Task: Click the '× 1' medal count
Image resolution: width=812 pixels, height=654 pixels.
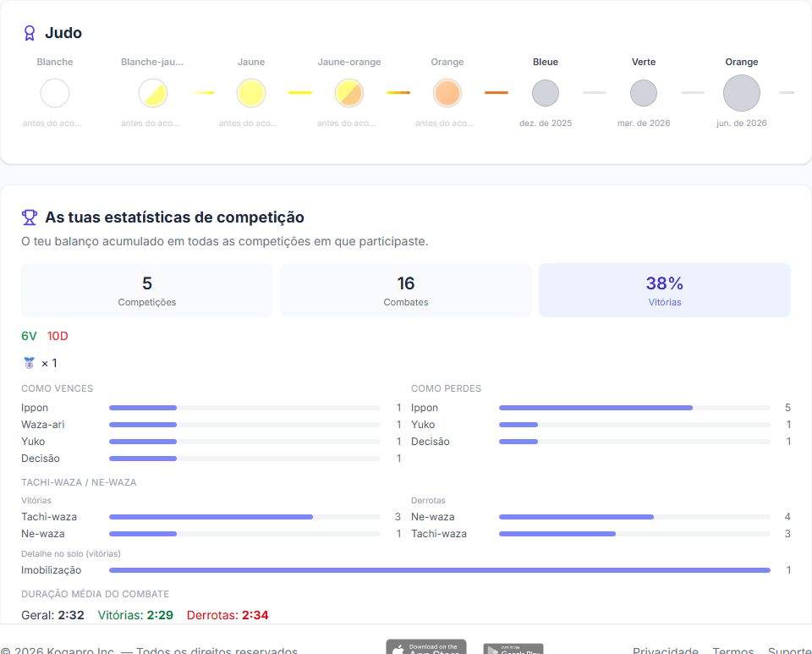Action: pyautogui.click(x=49, y=364)
